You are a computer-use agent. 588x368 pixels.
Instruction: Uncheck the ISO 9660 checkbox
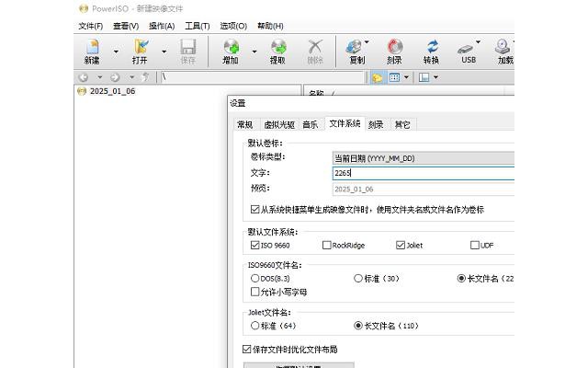tap(254, 246)
